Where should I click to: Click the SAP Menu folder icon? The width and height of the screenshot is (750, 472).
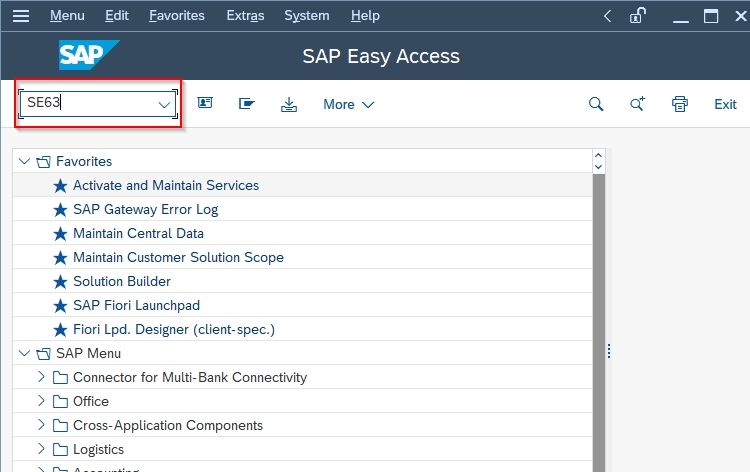[x=43, y=354]
